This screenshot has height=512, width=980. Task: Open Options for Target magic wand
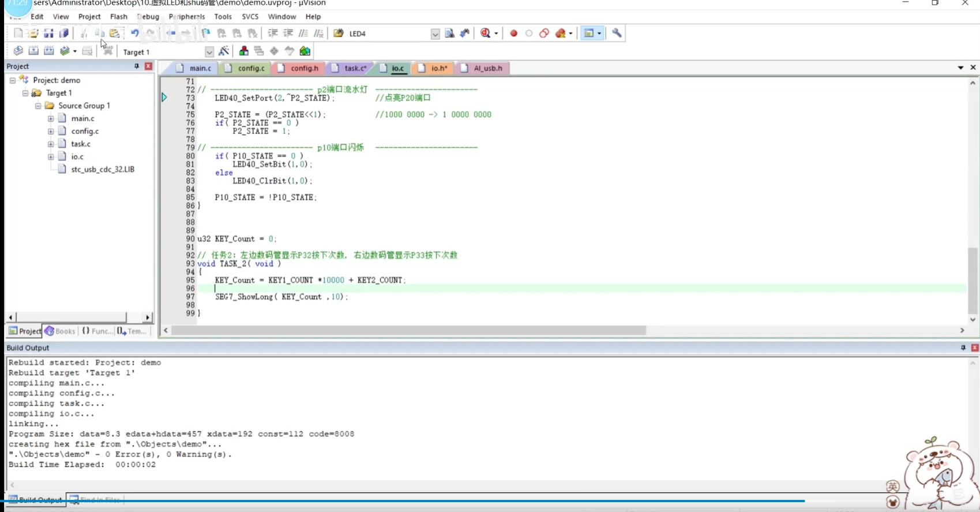click(224, 51)
